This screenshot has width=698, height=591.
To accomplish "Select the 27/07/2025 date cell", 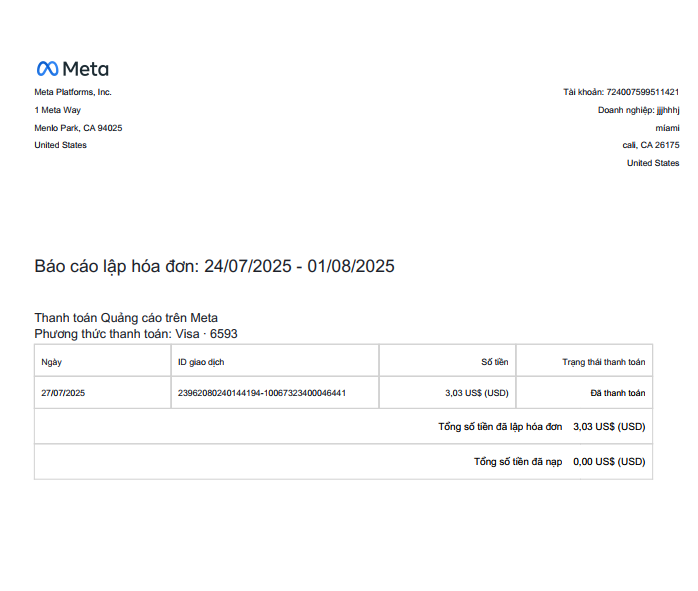I will pyautogui.click(x=102, y=393).
